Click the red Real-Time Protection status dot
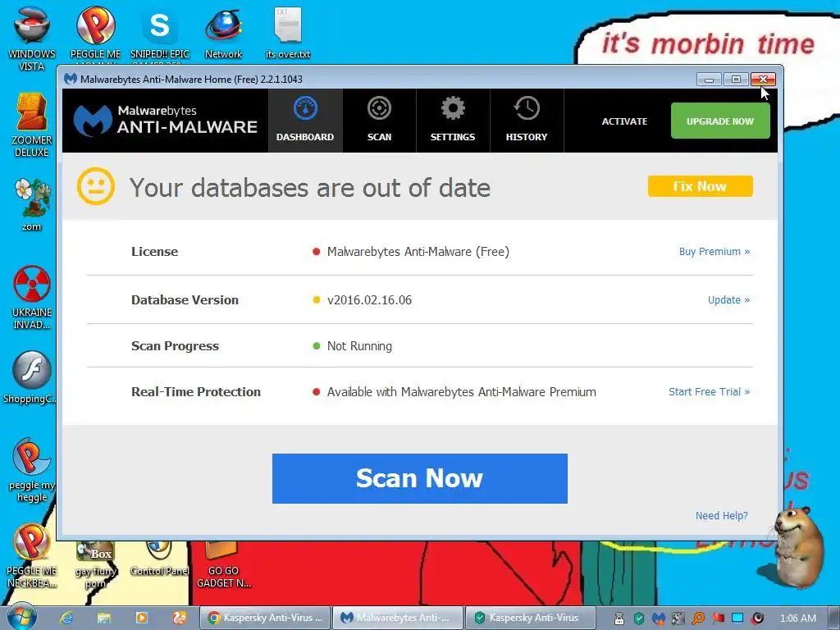The width and height of the screenshot is (840, 630). [316, 392]
